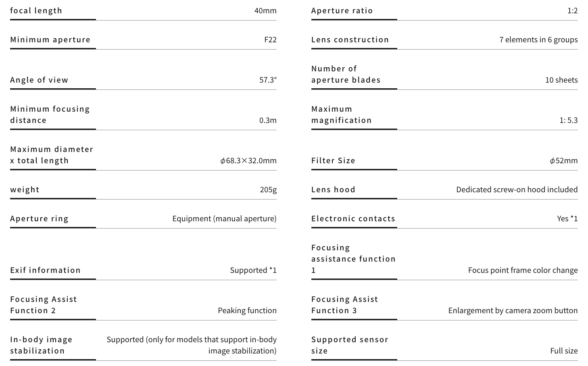The height and width of the screenshot is (366, 588).
Task: Click 'Equipment (manual aperture)' text
Action: click(x=224, y=219)
